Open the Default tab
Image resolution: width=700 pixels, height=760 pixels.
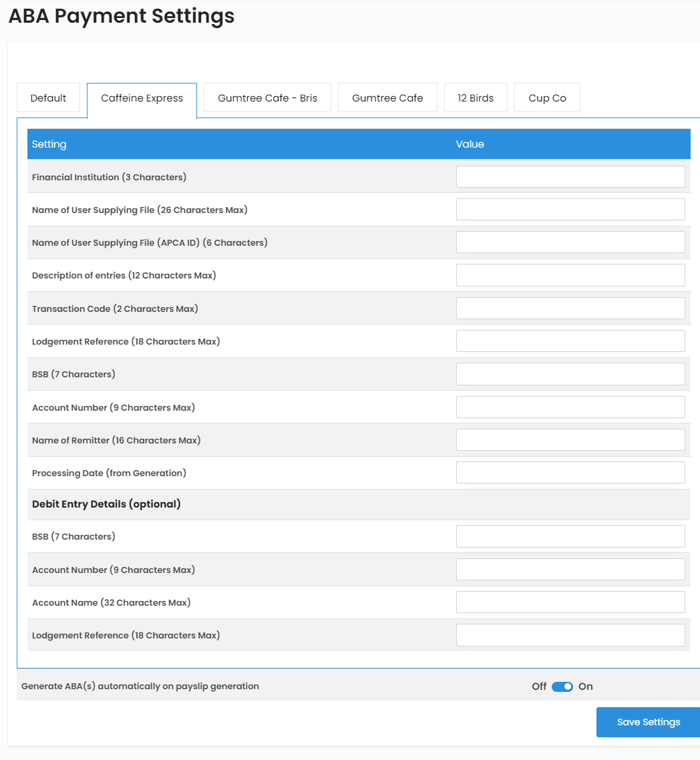tap(48, 98)
